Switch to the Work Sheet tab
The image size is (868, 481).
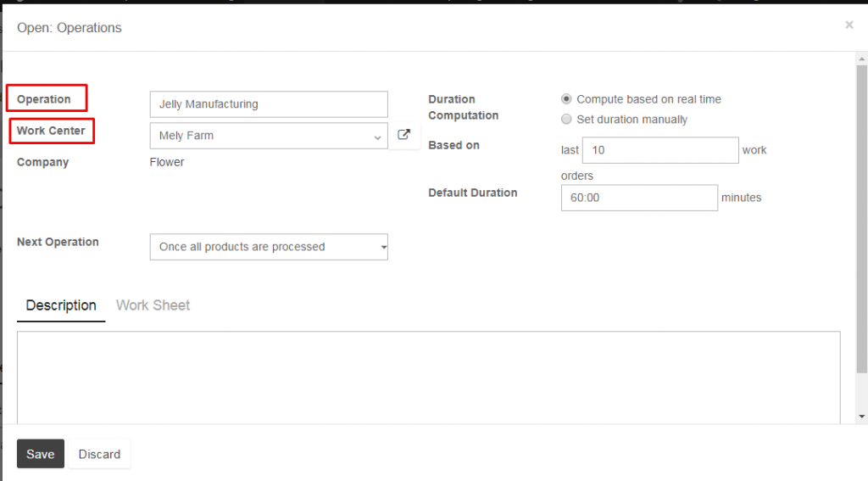click(x=153, y=305)
